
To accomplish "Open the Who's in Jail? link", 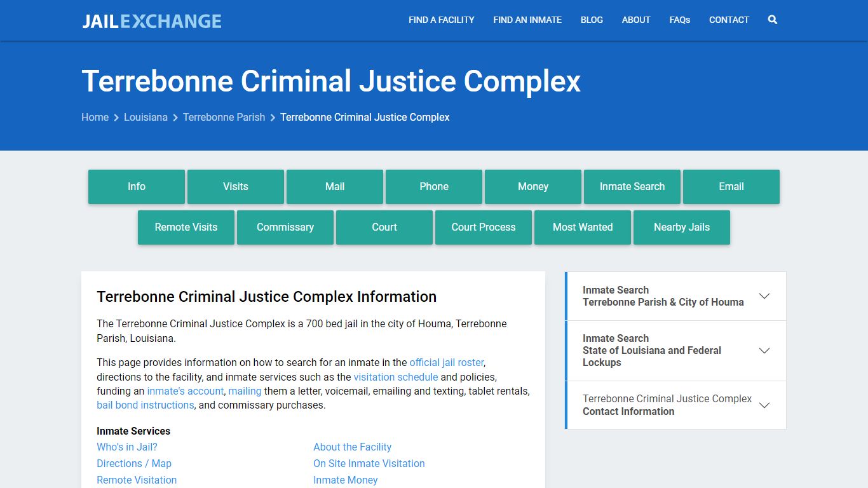I will pos(127,447).
